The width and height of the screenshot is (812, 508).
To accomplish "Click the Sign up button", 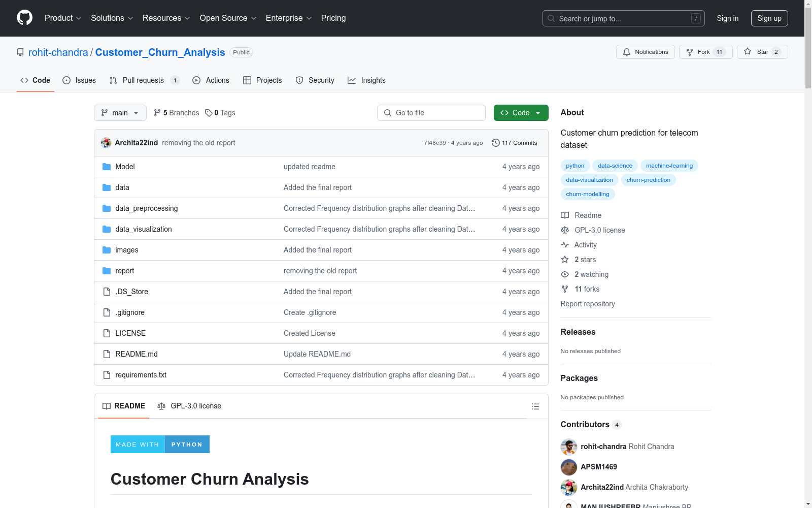I will click(769, 18).
